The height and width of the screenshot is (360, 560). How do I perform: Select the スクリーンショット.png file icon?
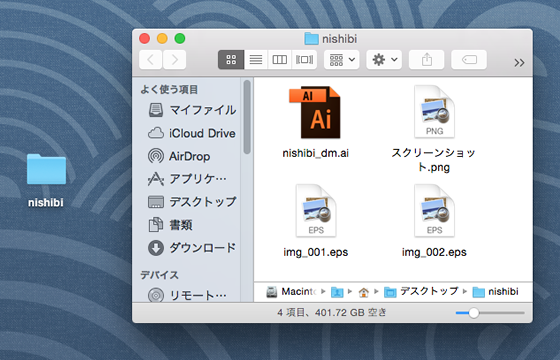pyautogui.click(x=434, y=112)
